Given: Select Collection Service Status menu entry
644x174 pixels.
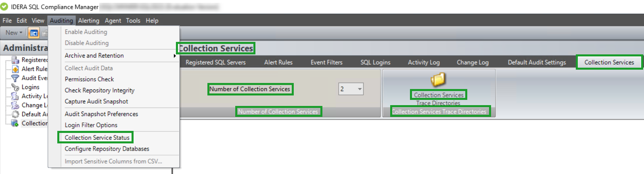Looking at the screenshot, I should [x=114, y=138].
